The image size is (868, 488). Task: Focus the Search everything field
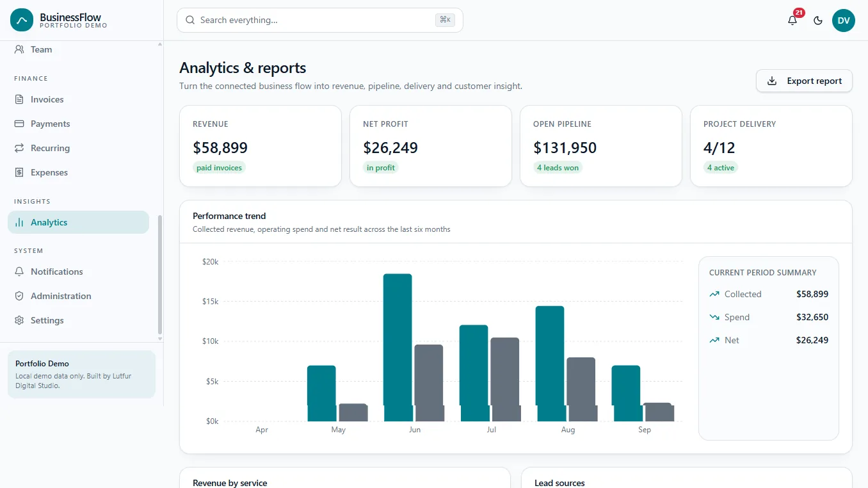coord(319,20)
